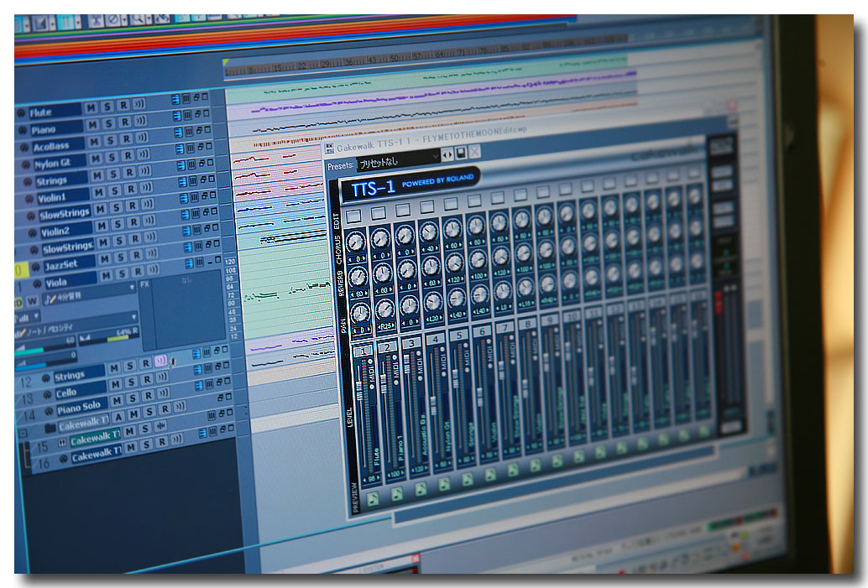This screenshot has height=588, width=868.
Task: Click the MIDI icon beside the Flute track
Action: (x=22, y=113)
